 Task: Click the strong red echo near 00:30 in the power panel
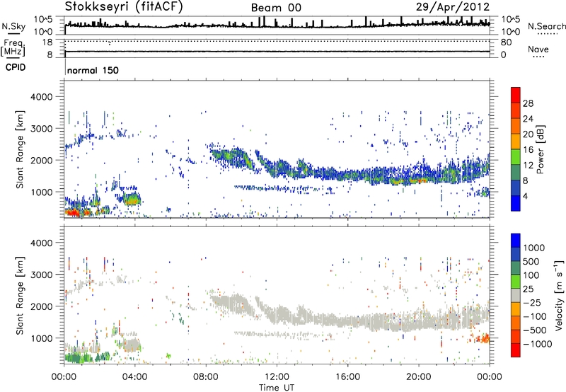coord(74,212)
